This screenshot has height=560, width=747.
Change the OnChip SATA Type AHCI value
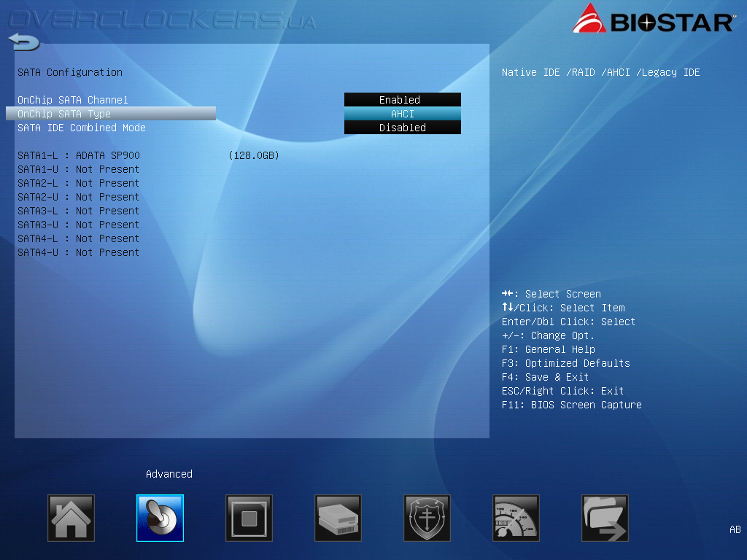pos(403,114)
